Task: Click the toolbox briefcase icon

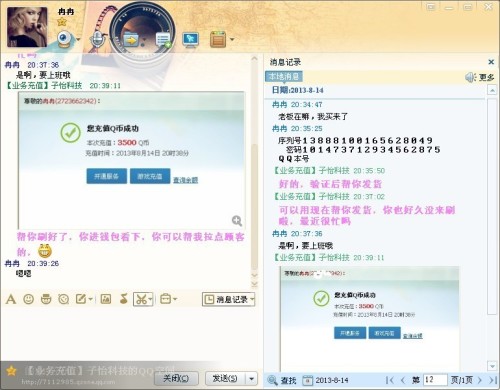Action: [166, 299]
